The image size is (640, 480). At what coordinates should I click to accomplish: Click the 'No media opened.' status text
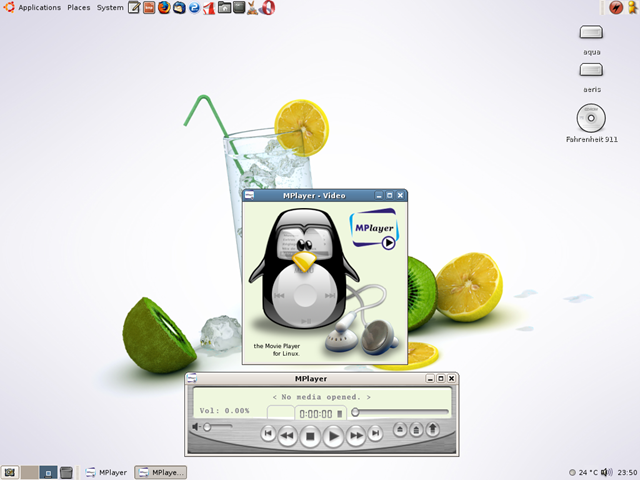(322, 397)
